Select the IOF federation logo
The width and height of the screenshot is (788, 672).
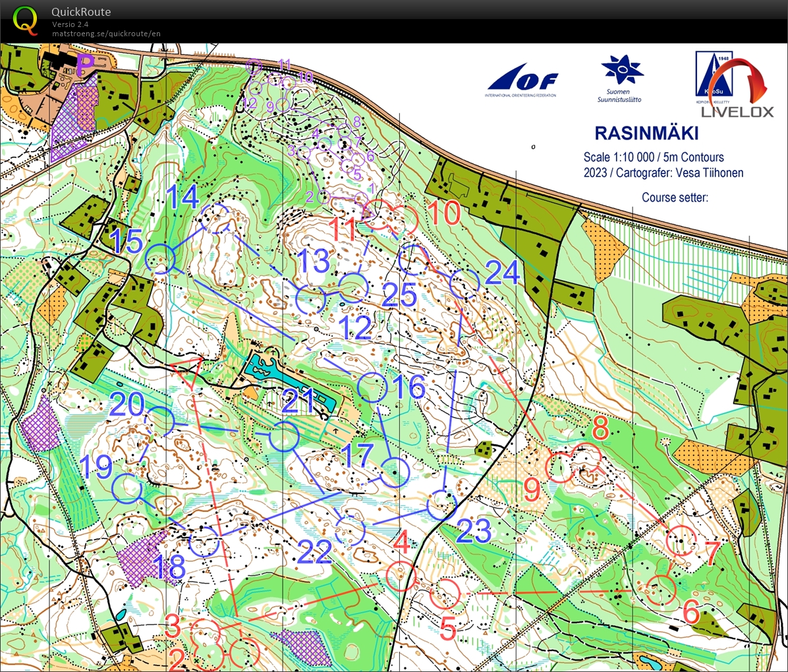522,78
